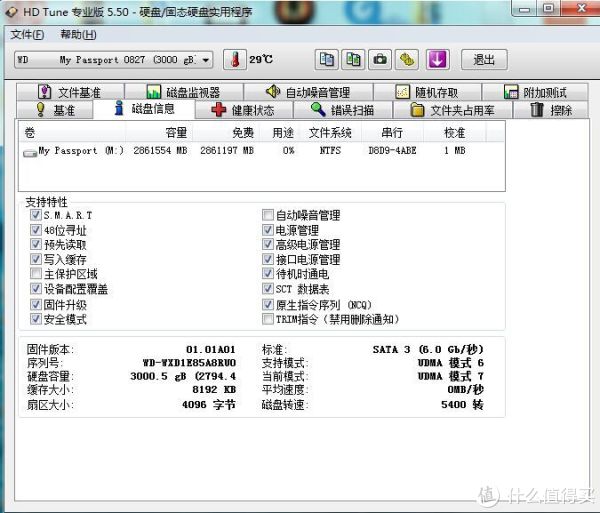This screenshot has width=600, height=513.
Task: Toggle the 接口电源管理 checkbox
Action: pyautogui.click(x=268, y=259)
